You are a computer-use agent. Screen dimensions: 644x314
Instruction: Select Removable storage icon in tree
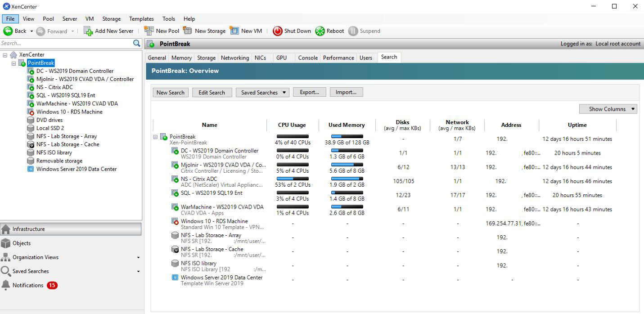[x=31, y=161]
